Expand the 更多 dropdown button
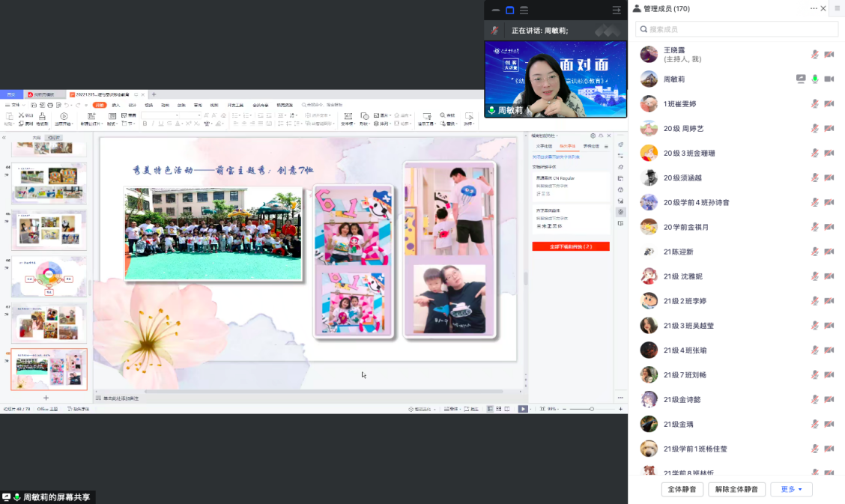Image resolution: width=845 pixels, height=504 pixels. coord(791,490)
